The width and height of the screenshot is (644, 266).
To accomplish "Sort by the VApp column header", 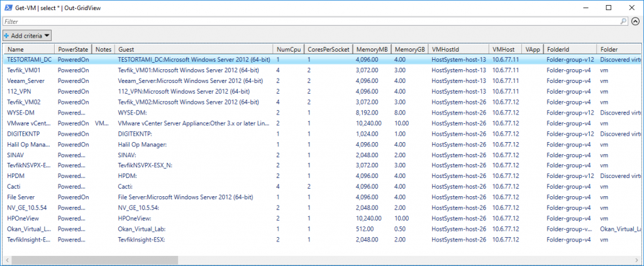I will click(x=533, y=49).
